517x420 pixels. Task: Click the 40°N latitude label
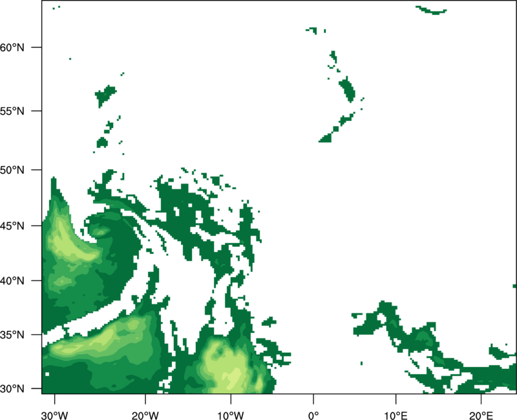[12, 281]
